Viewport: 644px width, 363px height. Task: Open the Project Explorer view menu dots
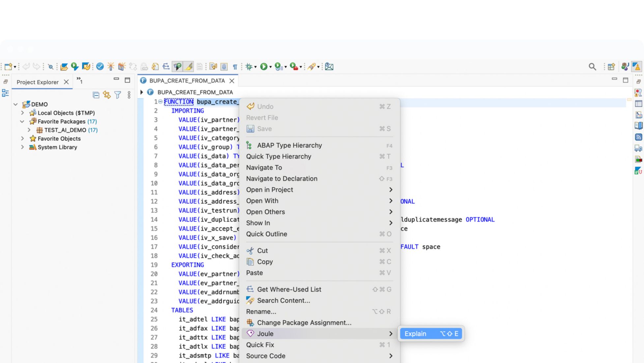coord(129,95)
